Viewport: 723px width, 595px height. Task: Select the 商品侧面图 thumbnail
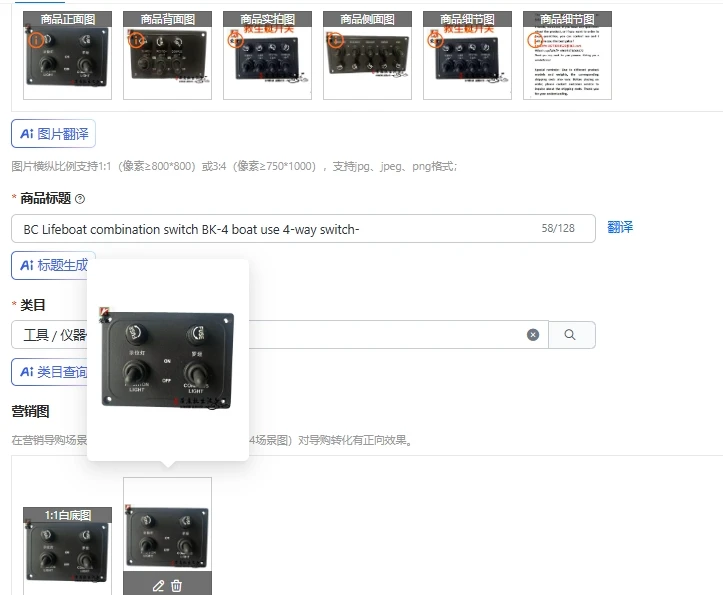click(x=367, y=55)
